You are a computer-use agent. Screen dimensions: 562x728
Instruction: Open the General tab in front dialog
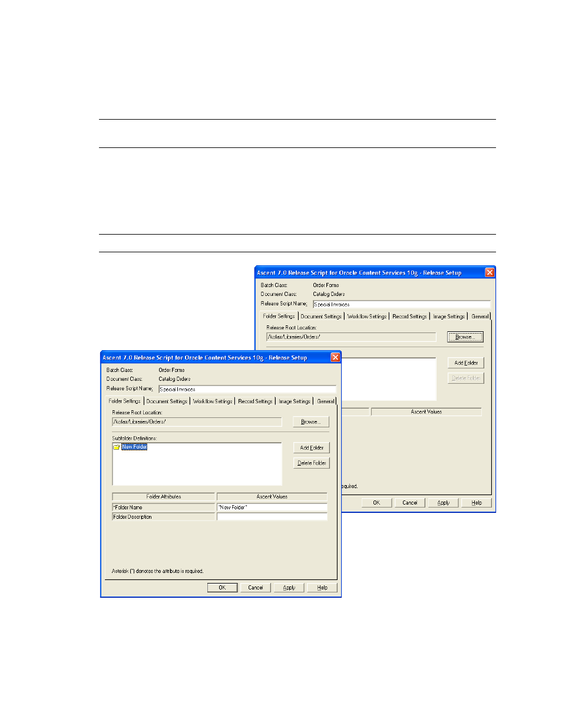[325, 401]
